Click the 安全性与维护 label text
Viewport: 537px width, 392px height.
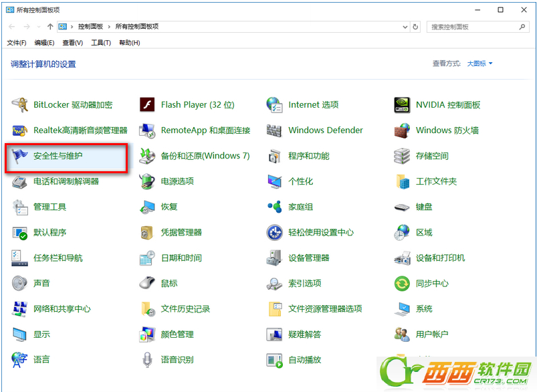(x=58, y=156)
